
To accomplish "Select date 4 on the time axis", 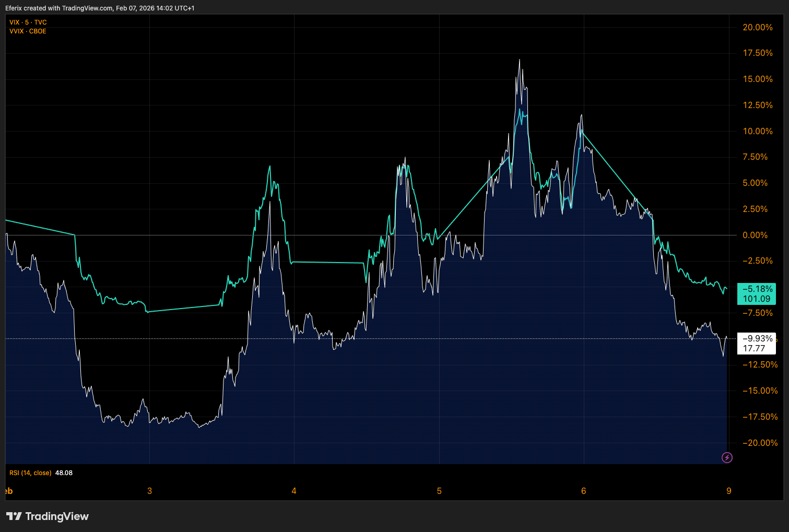I will tap(294, 491).
